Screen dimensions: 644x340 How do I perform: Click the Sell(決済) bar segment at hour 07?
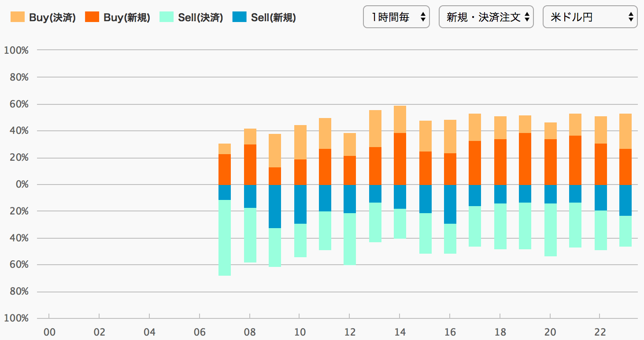225,238
